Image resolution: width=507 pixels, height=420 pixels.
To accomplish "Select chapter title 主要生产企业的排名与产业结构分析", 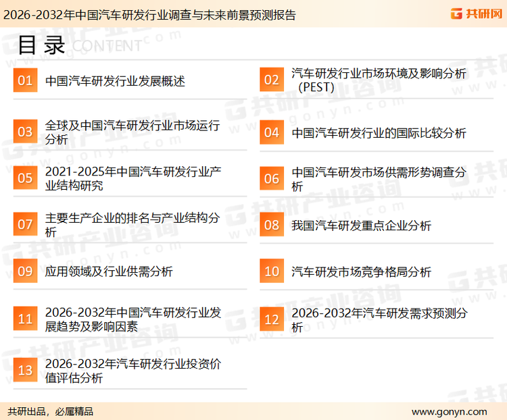I will click(132, 225).
